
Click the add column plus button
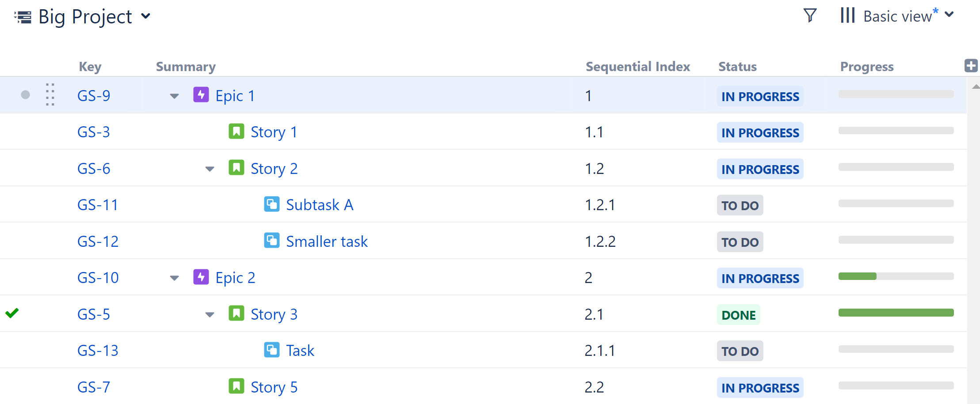971,65
